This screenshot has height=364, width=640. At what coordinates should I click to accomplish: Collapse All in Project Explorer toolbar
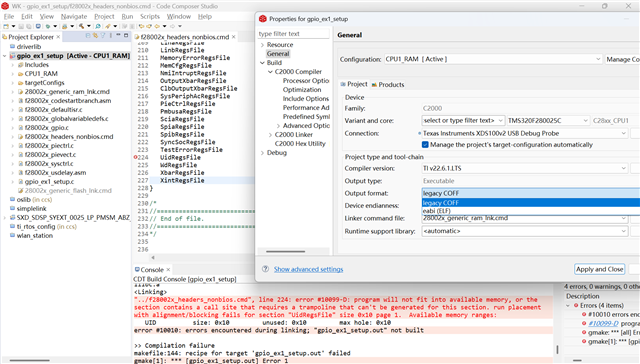(88, 36)
